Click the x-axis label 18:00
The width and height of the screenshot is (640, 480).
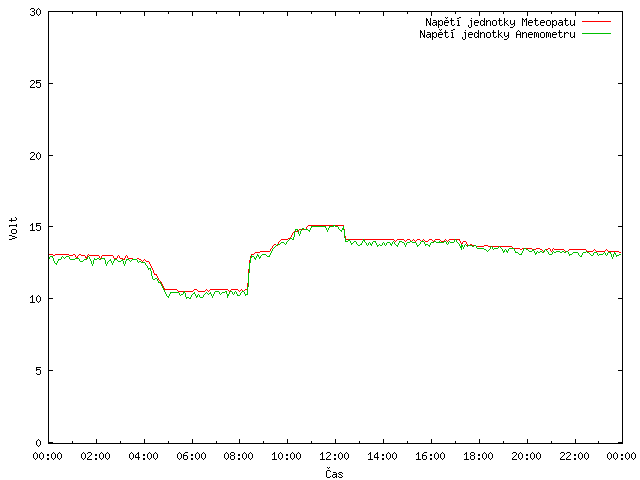pyautogui.click(x=478, y=456)
